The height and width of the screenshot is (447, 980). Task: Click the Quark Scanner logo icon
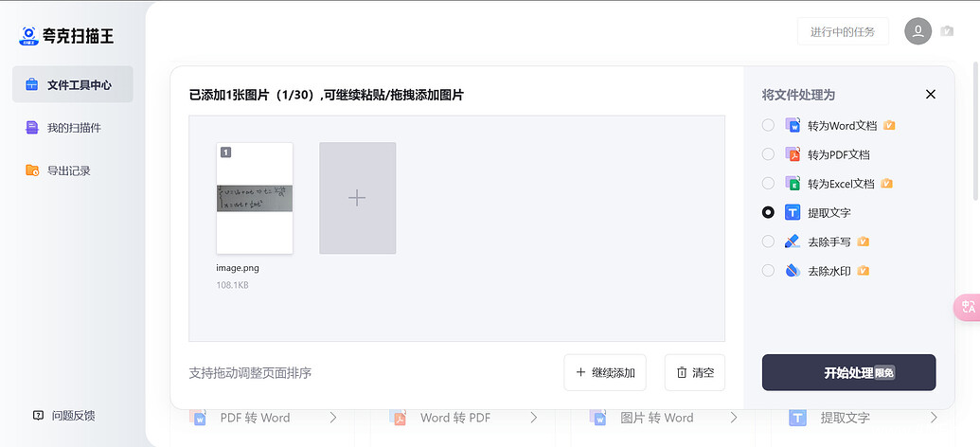tap(29, 36)
